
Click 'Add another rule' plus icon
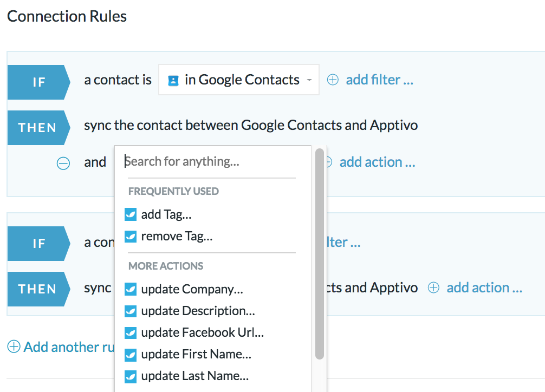14,347
